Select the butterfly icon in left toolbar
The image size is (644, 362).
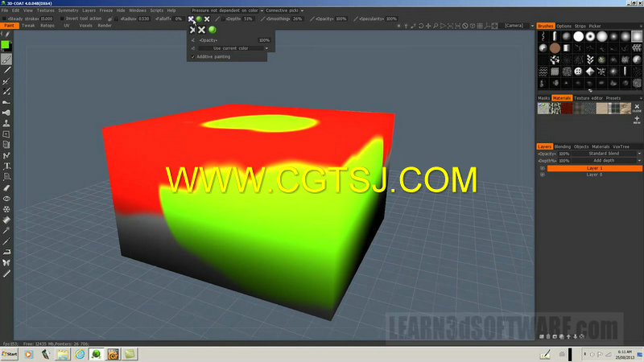coord(6,262)
